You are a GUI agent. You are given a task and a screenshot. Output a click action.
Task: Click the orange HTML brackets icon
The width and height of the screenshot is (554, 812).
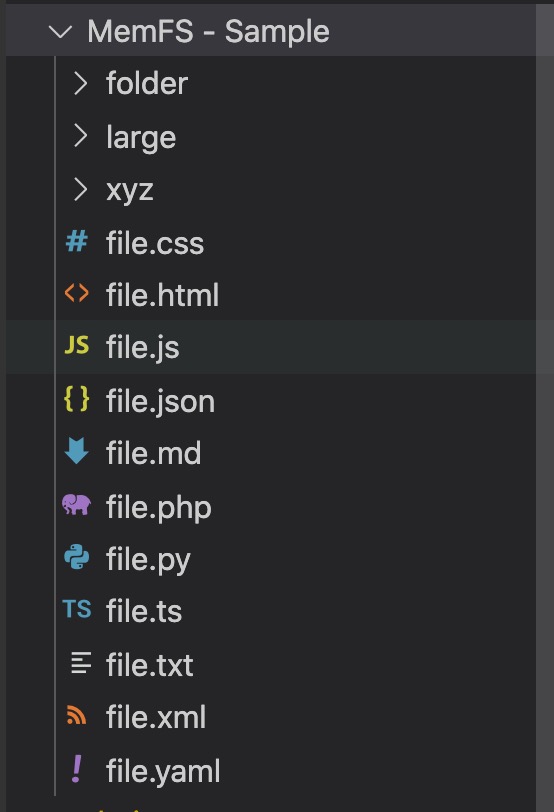[77, 294]
